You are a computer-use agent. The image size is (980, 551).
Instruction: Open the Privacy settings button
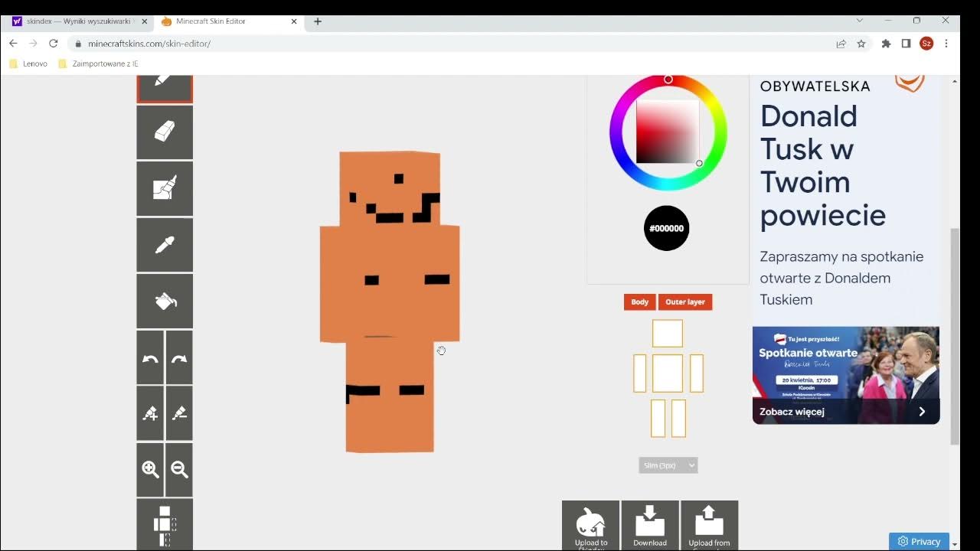point(919,541)
